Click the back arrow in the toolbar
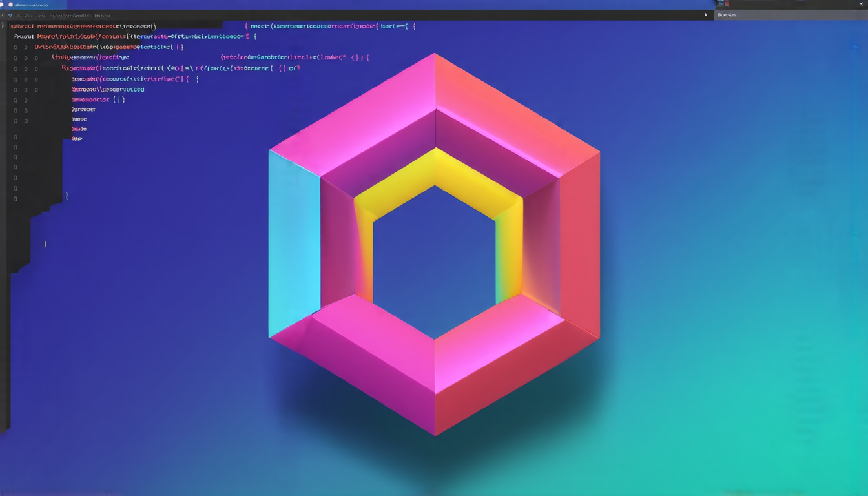The width and height of the screenshot is (868, 496). (3, 15)
